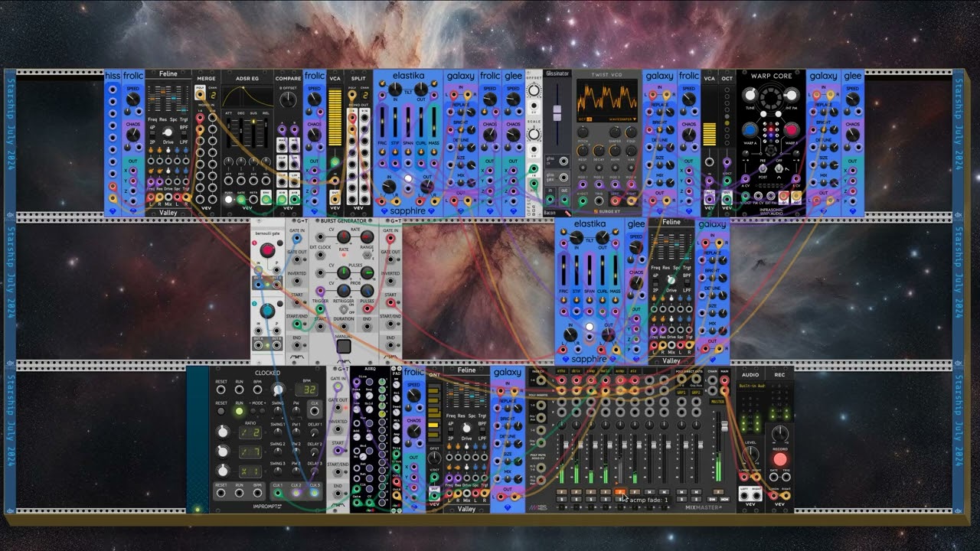Click the POLY output jack on MERGE

click(200, 95)
